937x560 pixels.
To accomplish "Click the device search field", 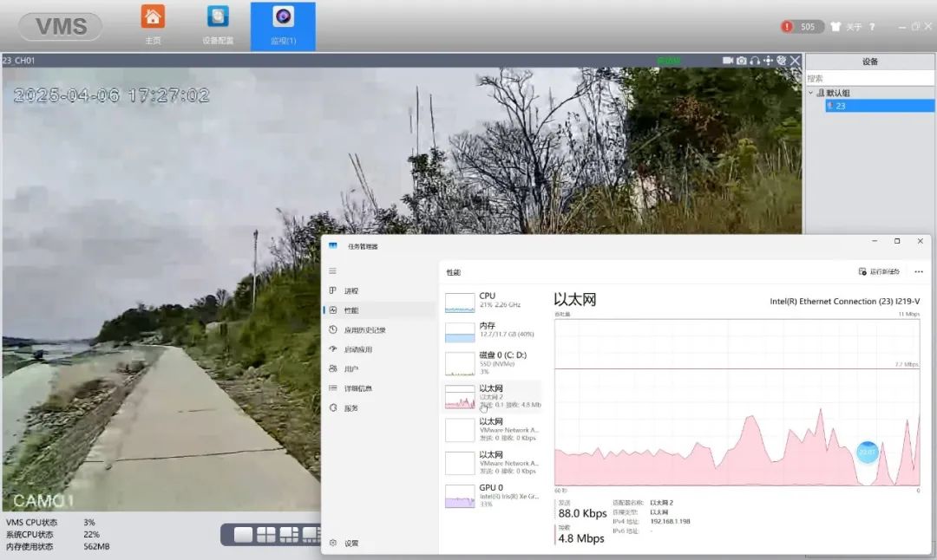I will 870,78.
